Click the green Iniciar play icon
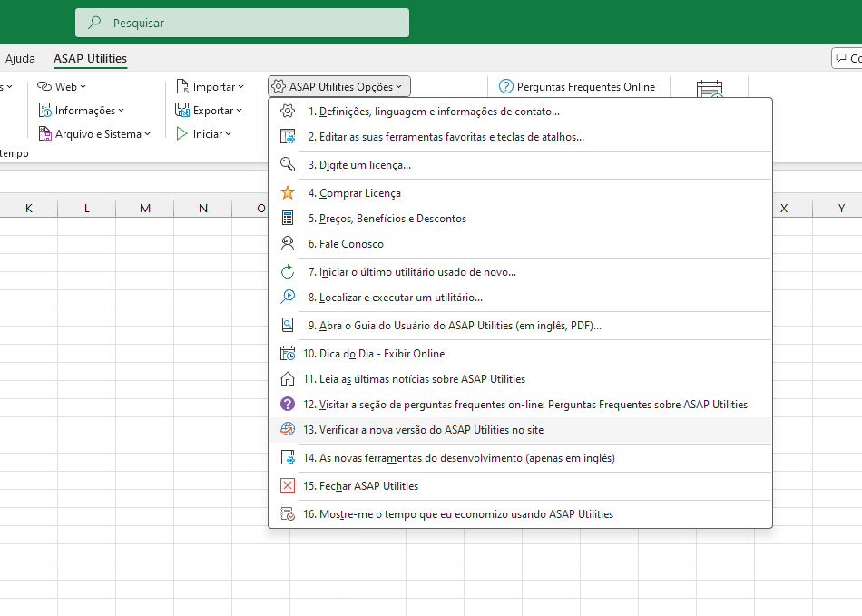The width and height of the screenshot is (862, 616). tap(181, 133)
